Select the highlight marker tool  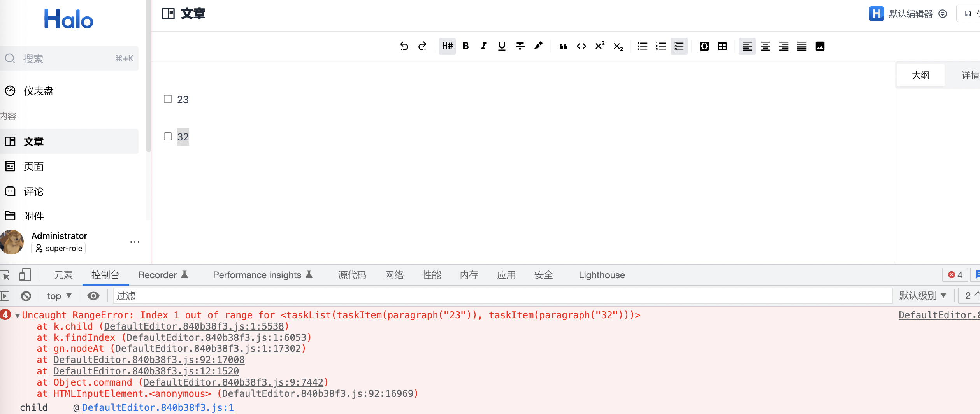pos(538,46)
